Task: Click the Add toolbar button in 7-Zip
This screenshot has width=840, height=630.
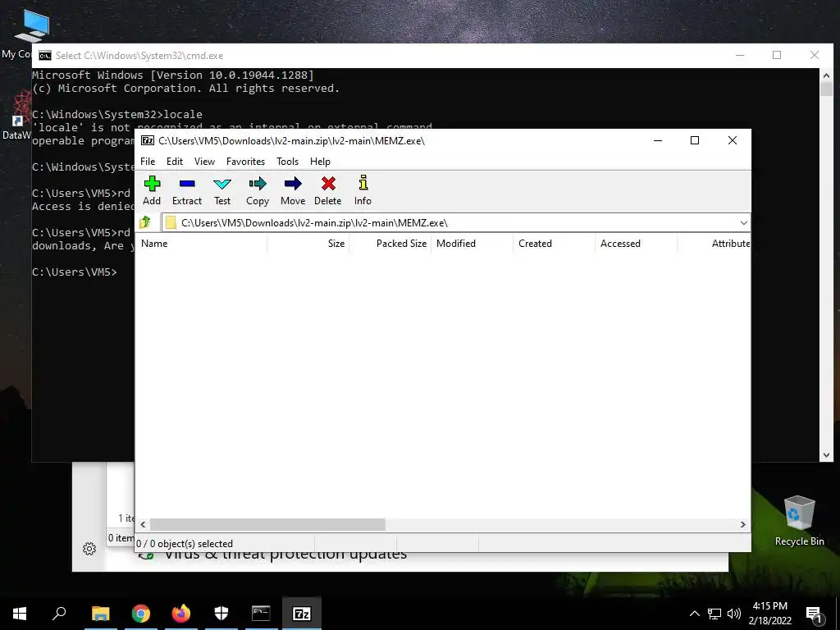Action: tap(152, 190)
